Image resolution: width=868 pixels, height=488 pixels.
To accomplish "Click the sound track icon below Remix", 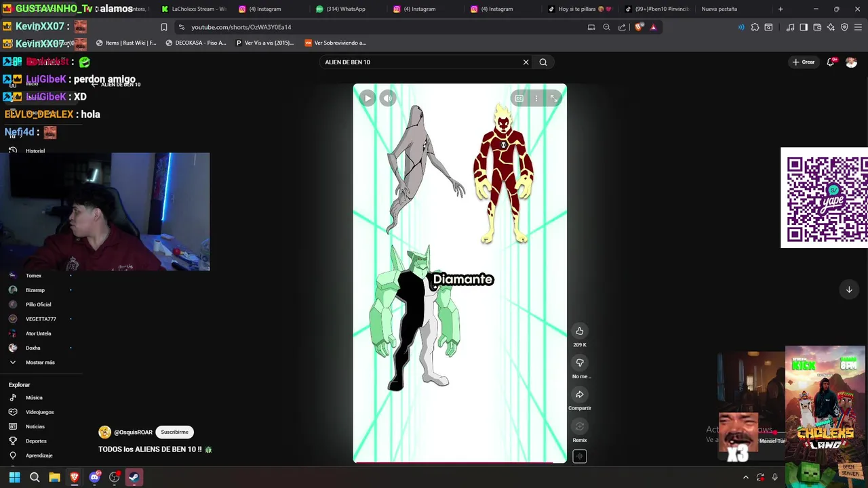I will pos(580,456).
